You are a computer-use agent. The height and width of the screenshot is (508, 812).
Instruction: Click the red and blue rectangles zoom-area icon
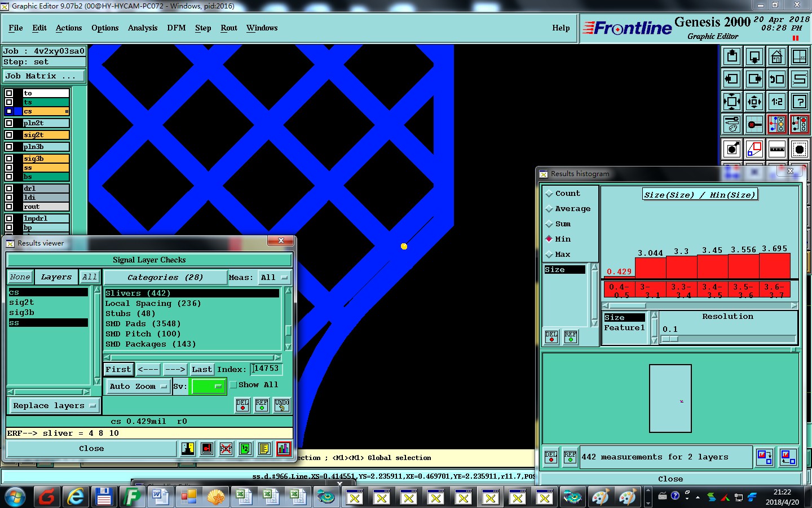coord(754,149)
